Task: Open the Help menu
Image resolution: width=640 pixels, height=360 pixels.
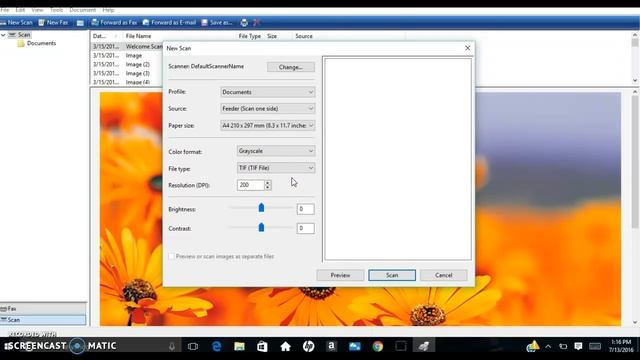Action: pyautogui.click(x=108, y=10)
